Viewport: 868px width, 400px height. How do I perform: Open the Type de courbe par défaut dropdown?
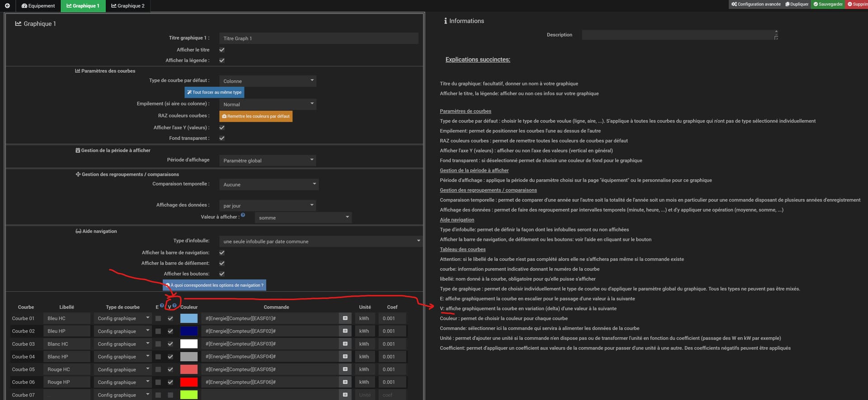[x=268, y=81]
